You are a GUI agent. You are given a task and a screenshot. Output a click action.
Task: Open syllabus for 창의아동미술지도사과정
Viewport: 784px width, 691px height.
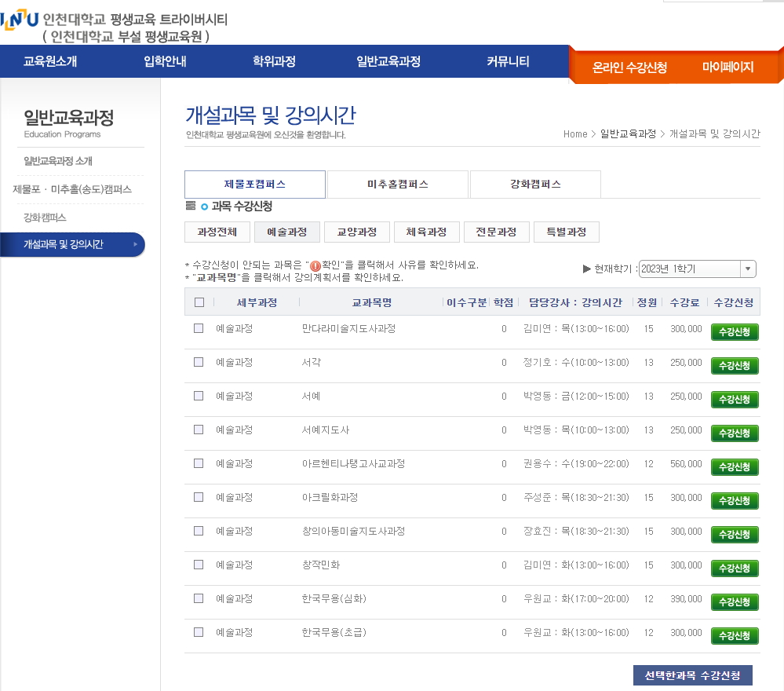[353, 532]
